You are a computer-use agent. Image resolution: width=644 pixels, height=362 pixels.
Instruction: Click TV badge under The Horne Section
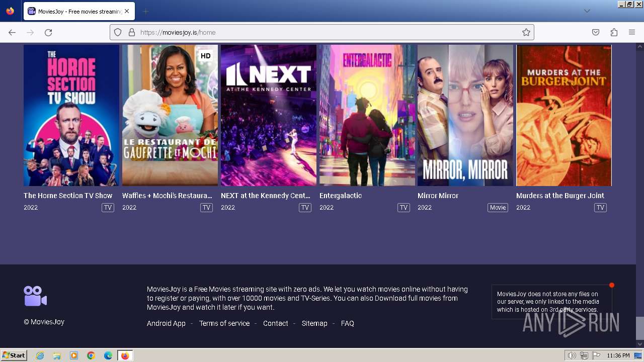tap(108, 208)
